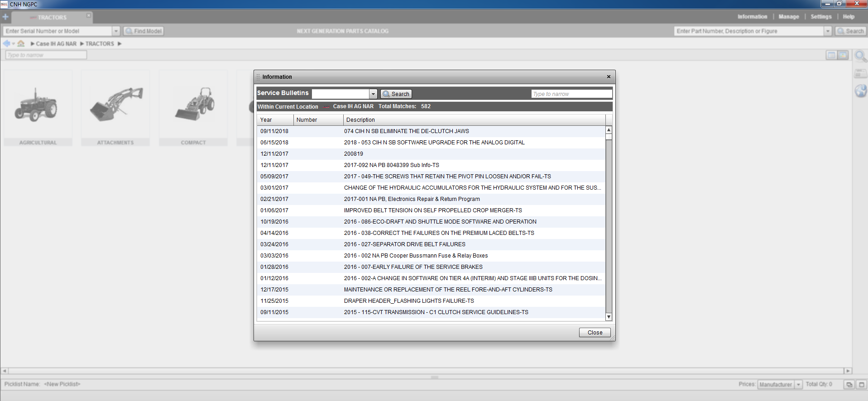The image size is (868, 401).
Task: Sort by the Year column header
Action: point(275,120)
